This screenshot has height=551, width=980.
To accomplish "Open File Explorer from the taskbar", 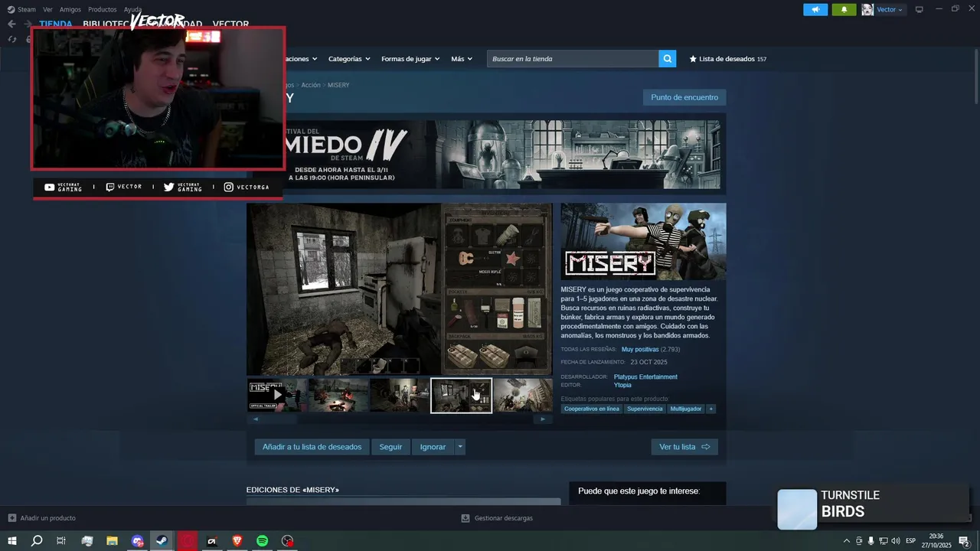I will [112, 541].
